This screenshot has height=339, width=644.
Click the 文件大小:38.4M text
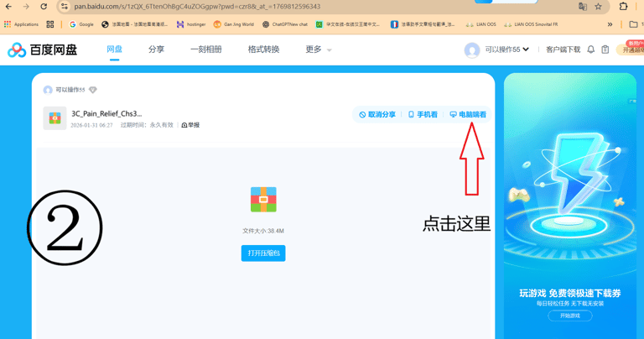[x=263, y=231]
